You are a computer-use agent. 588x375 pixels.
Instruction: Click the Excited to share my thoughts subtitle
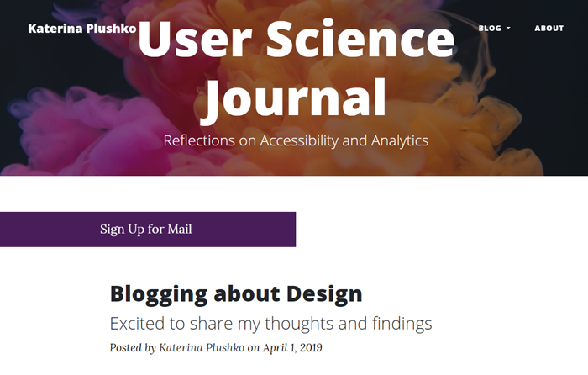coord(270,324)
